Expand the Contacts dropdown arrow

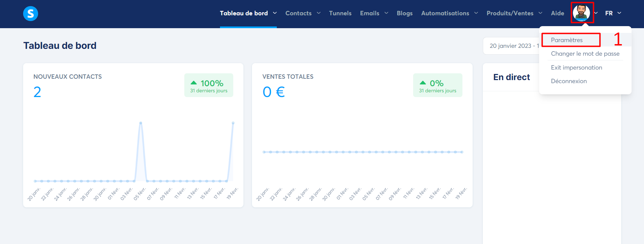[x=319, y=13]
